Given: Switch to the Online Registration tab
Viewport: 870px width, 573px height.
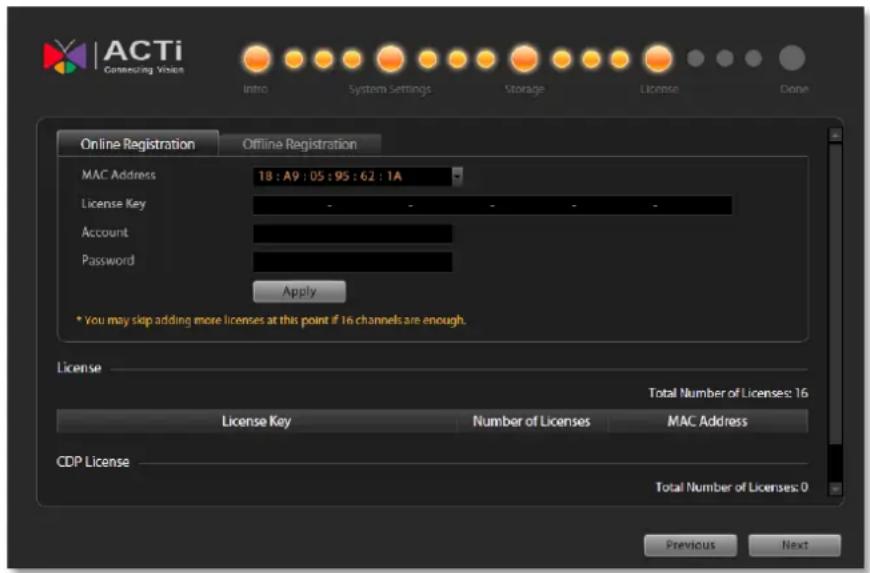Looking at the screenshot, I should 138,144.
